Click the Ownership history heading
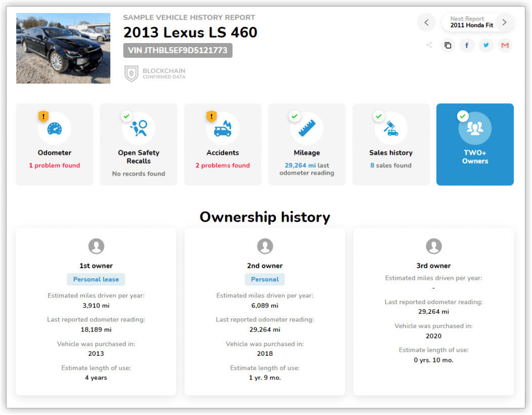This screenshot has width=532, height=415. click(265, 217)
